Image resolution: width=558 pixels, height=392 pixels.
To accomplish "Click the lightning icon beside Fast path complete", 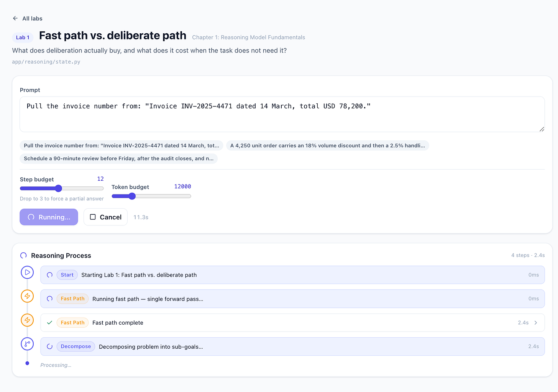I will 27,320.
